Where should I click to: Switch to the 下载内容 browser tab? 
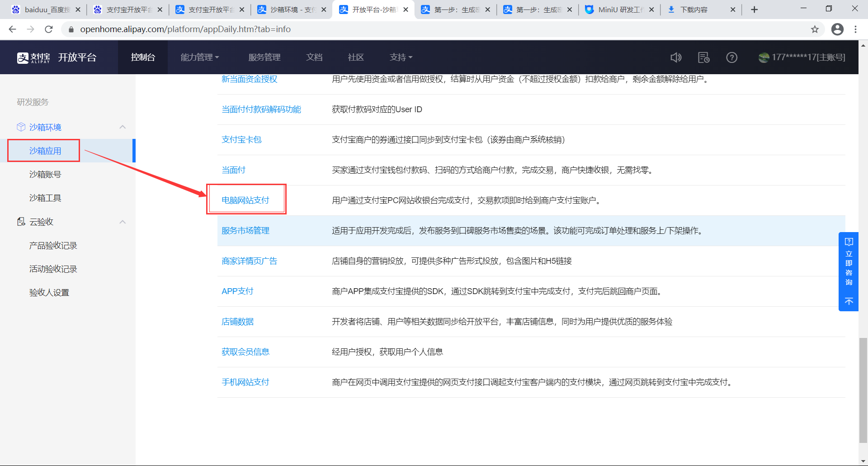tap(700, 10)
